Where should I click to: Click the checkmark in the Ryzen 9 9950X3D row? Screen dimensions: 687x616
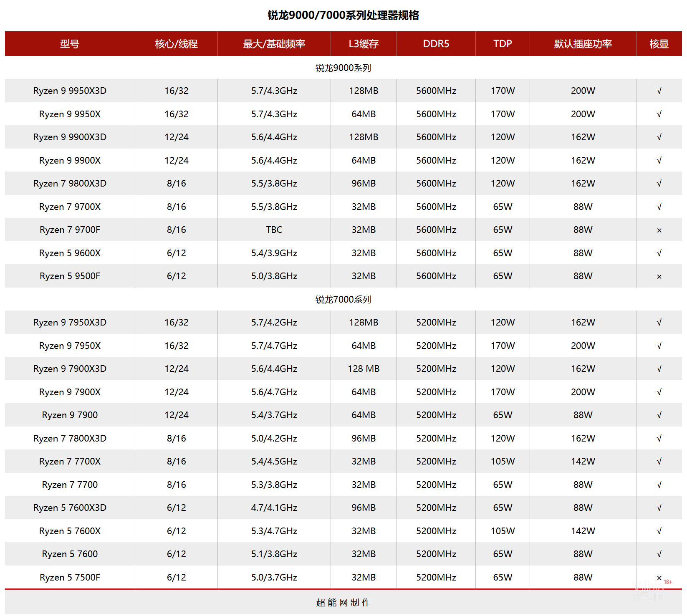659,91
